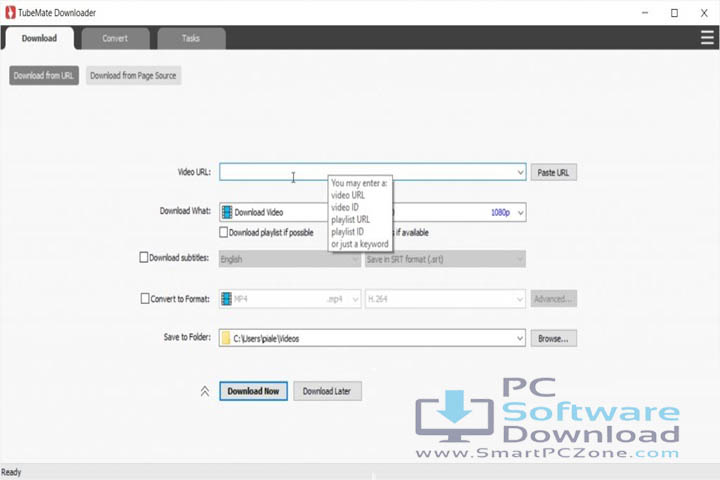The height and width of the screenshot is (480, 720).
Task: Minimize the TubeMate Downloader window
Action: tap(645, 13)
